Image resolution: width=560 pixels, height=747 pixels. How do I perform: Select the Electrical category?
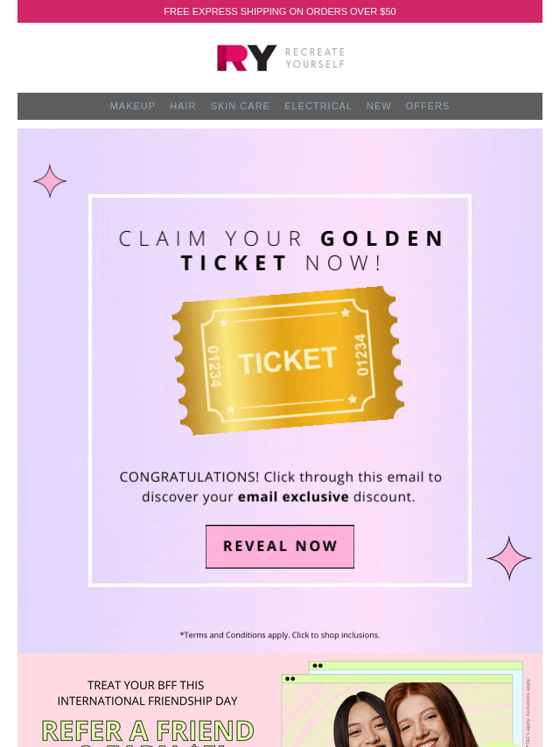tap(318, 106)
